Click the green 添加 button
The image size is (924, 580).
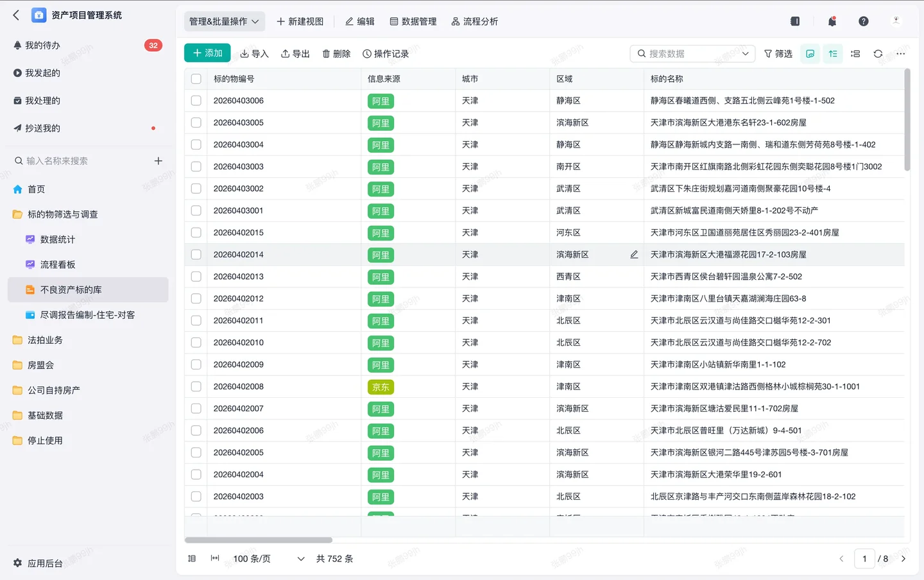click(x=207, y=53)
